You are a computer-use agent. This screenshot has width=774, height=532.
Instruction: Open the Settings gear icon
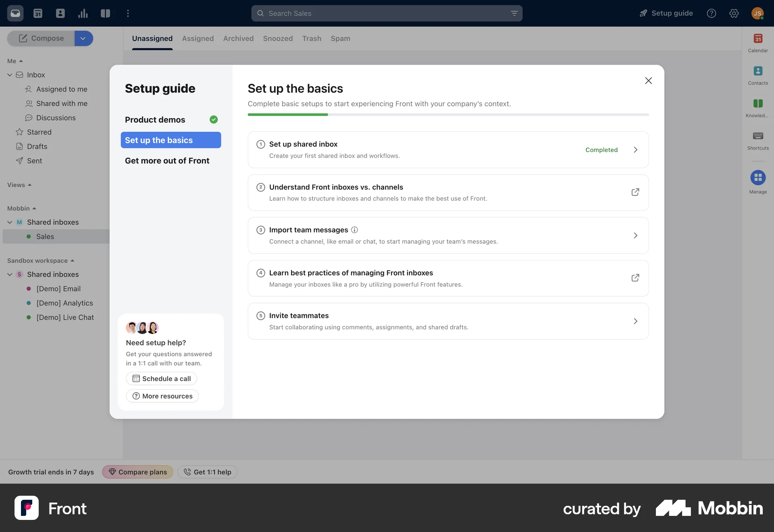(734, 13)
